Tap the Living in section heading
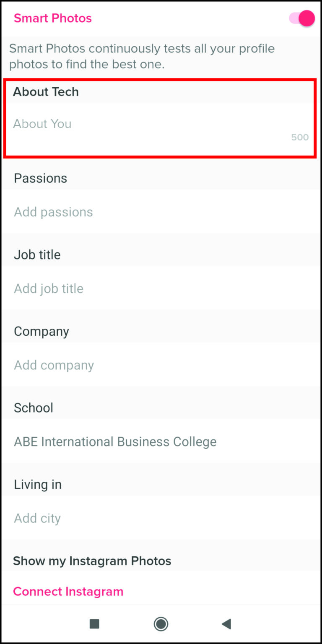 [38, 485]
